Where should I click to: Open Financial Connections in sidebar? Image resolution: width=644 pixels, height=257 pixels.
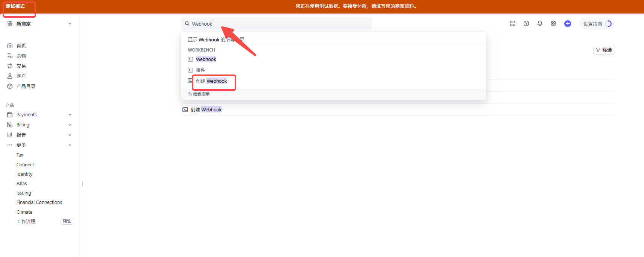pyautogui.click(x=39, y=202)
